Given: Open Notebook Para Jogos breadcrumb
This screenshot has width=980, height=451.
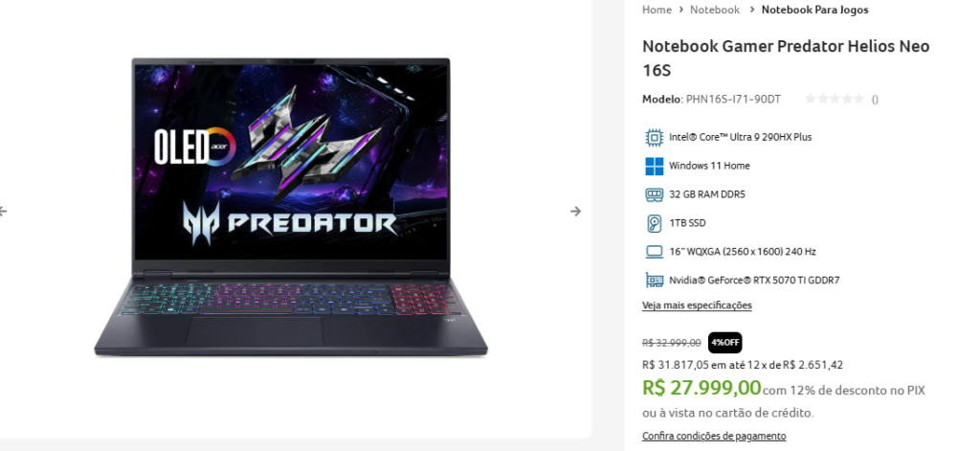Looking at the screenshot, I should 814,10.
